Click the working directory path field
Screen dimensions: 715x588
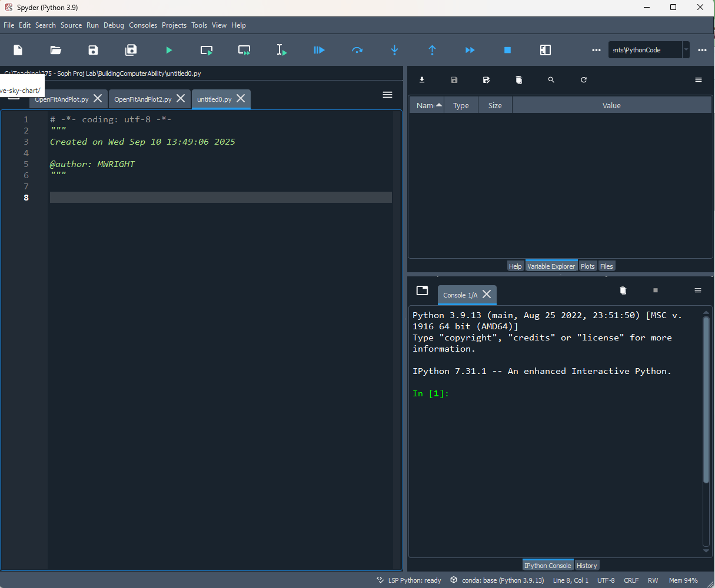point(645,50)
